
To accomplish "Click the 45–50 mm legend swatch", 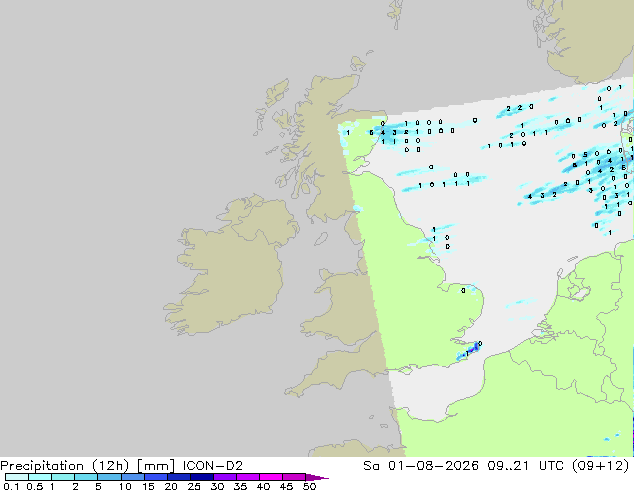I will coord(294,477).
